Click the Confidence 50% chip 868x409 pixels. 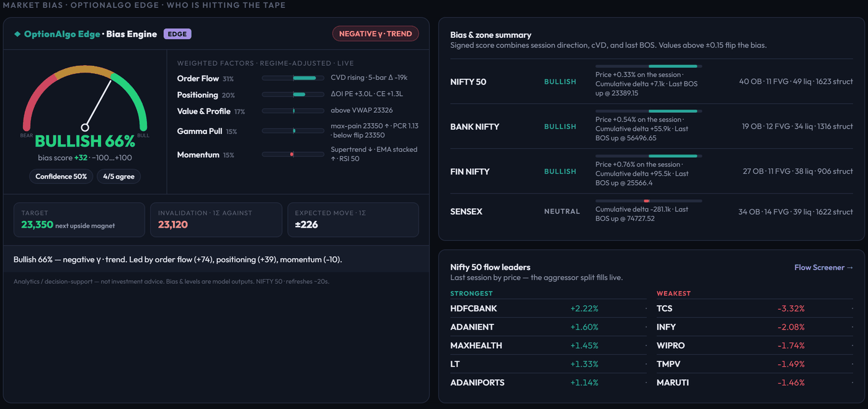tap(61, 176)
